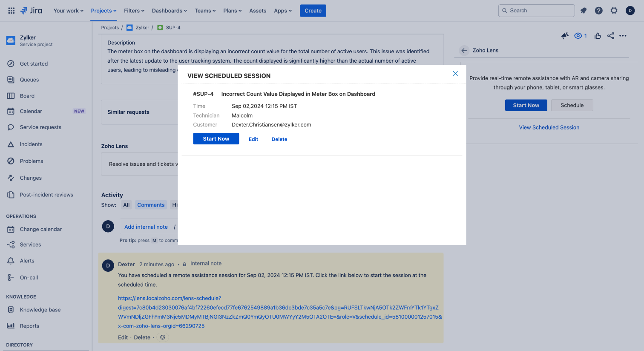Add emoji reaction to Dexter's internal note

pos(163,337)
